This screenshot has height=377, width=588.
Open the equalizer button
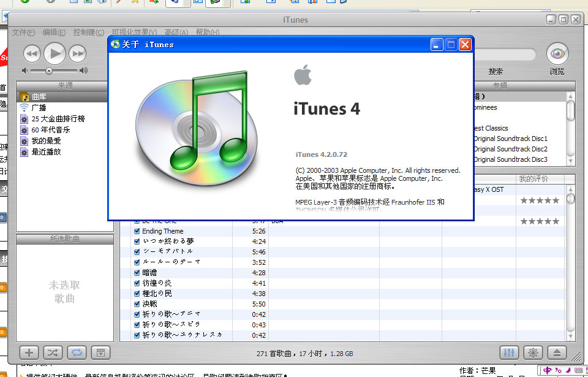(x=509, y=352)
